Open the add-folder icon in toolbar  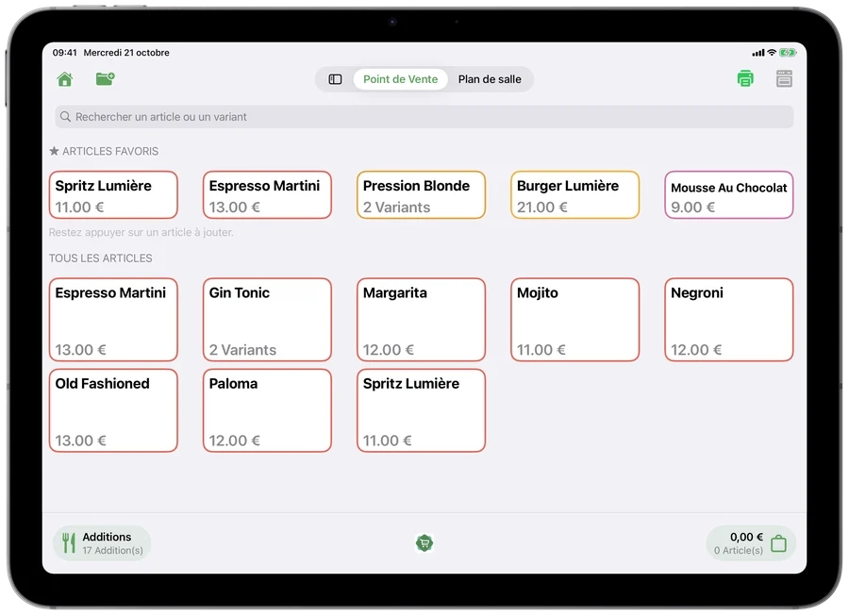click(x=105, y=79)
